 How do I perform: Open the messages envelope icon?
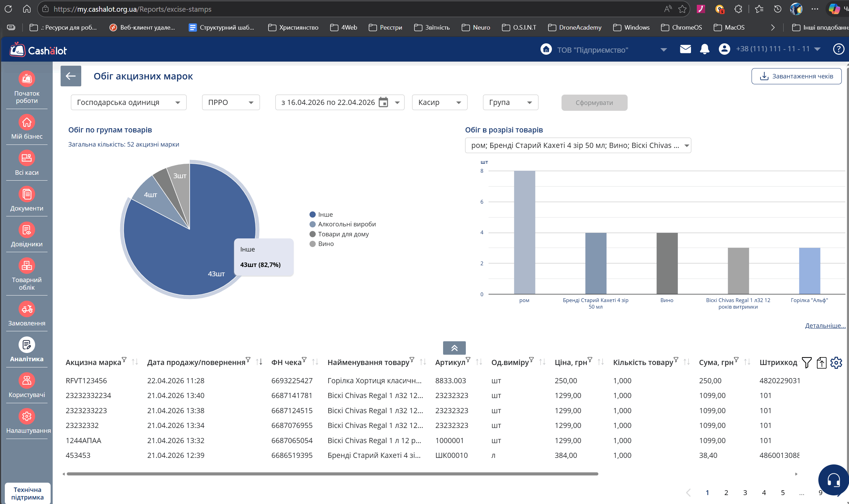tap(685, 49)
